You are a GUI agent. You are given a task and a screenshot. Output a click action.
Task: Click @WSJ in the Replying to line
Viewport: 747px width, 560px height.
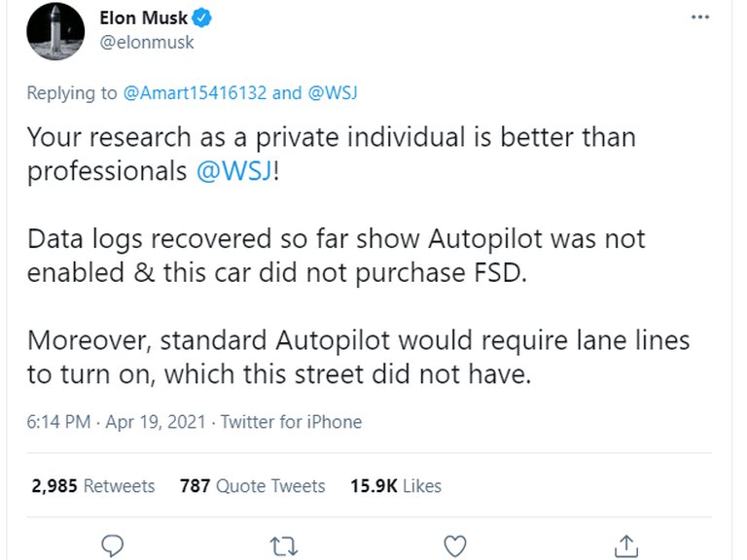[333, 93]
